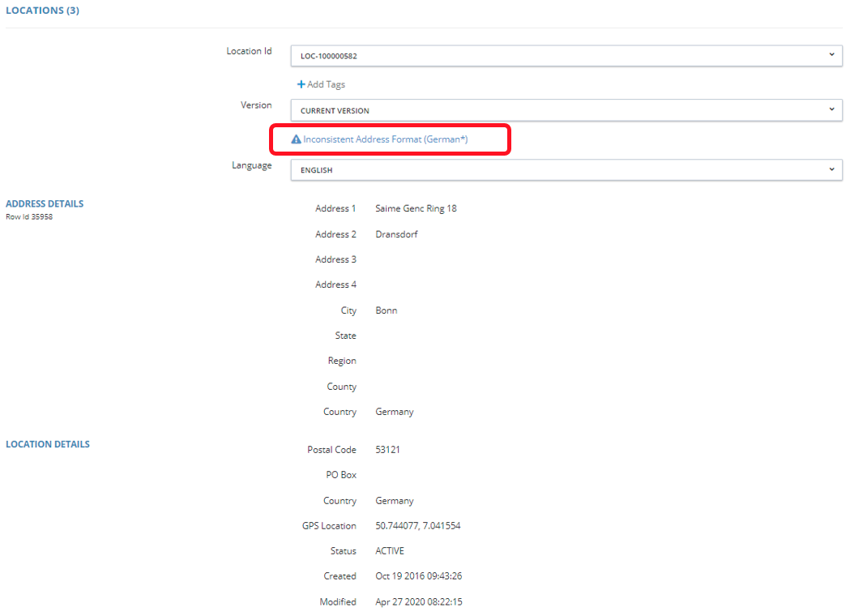Click the Version dropdown chevron arrow
The width and height of the screenshot is (850, 616).
831,109
